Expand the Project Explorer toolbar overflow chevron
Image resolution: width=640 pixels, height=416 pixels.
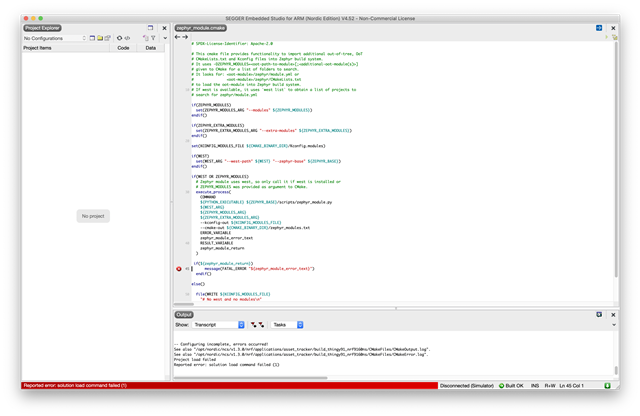coord(165,38)
